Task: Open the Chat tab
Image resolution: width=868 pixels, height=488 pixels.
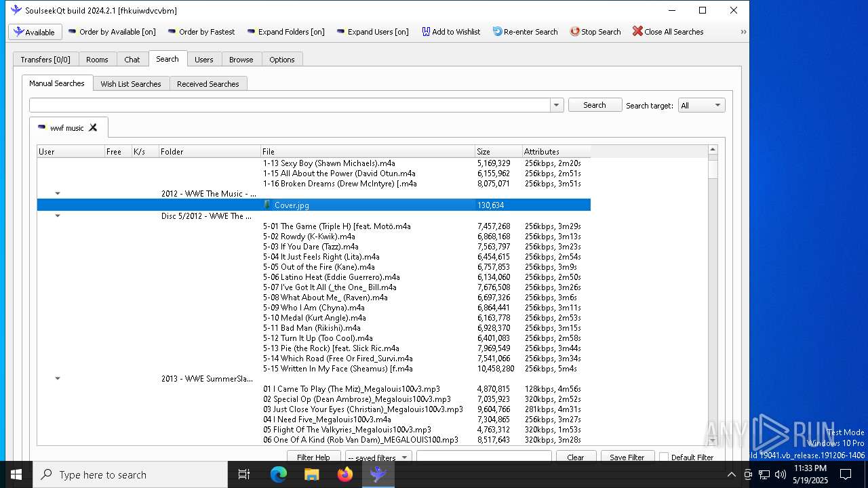Action: pyautogui.click(x=132, y=60)
